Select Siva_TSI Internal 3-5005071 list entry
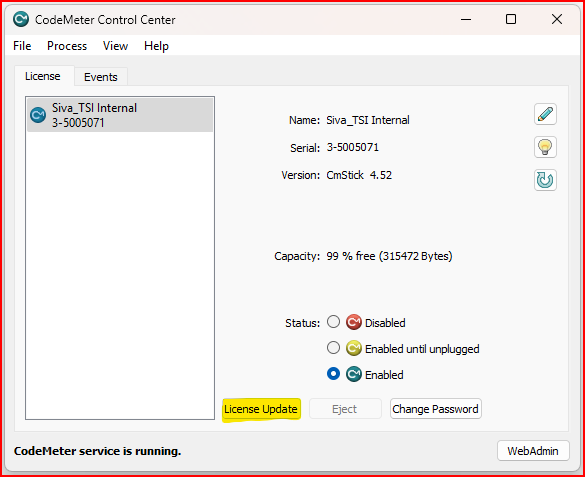 pyautogui.click(x=120, y=115)
